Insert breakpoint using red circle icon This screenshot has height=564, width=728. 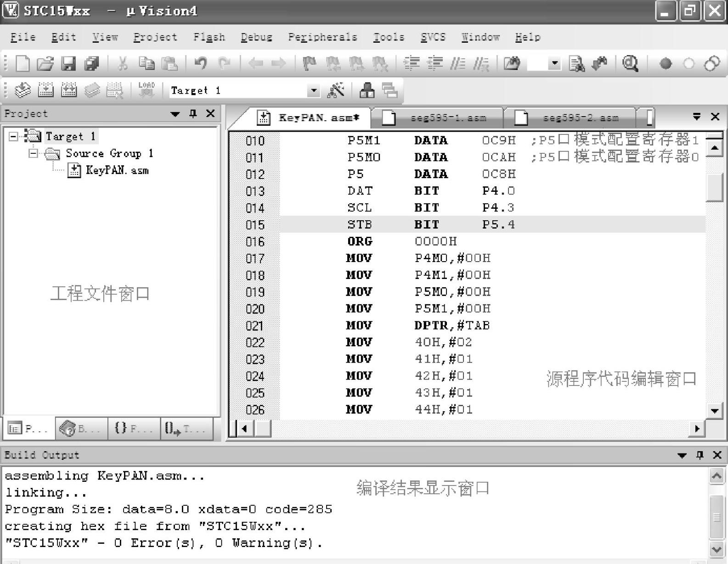tap(665, 63)
